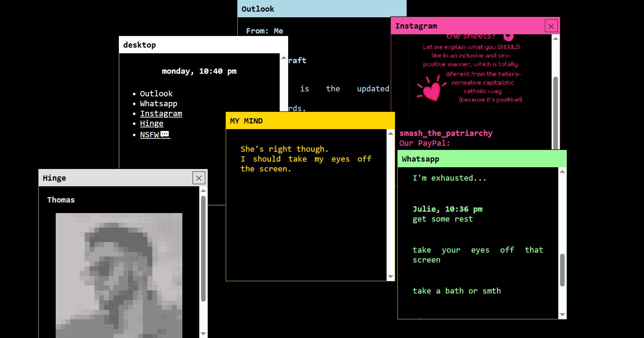Screen dimensions: 644x338
Task: Click the down arrow of the Whatsapp scrollbar
Action: [563, 315]
